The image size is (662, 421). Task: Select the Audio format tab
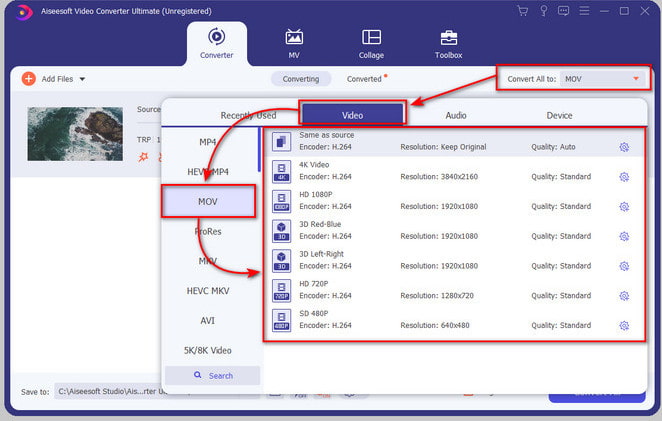tap(456, 115)
